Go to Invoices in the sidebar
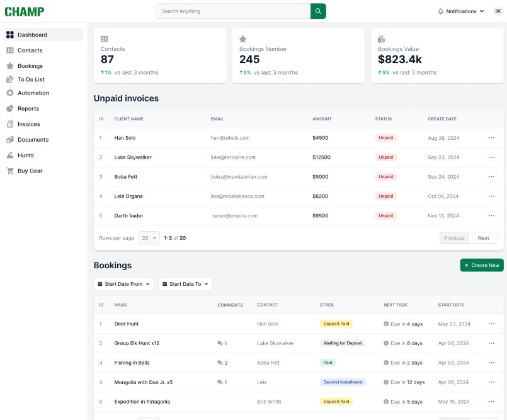The height and width of the screenshot is (420, 507). (29, 124)
